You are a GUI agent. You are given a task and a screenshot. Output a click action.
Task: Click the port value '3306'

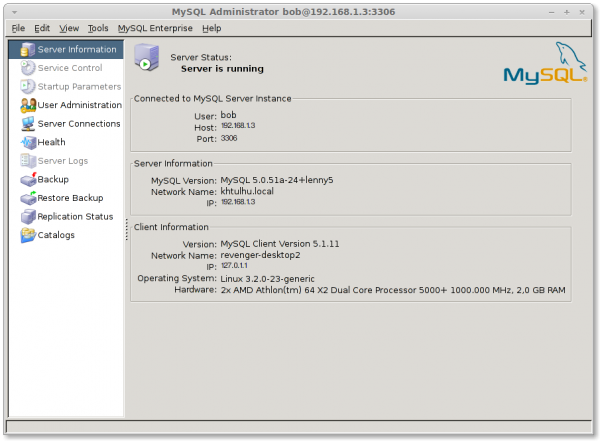229,138
